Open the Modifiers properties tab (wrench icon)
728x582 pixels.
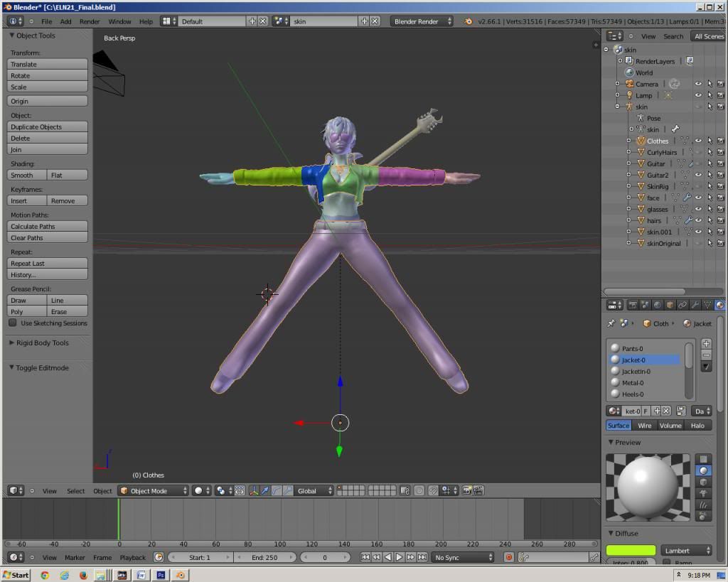pos(695,305)
